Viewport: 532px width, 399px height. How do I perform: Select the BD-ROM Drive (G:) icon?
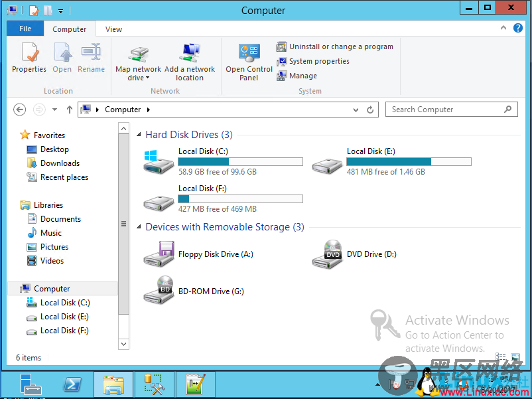coord(159,289)
